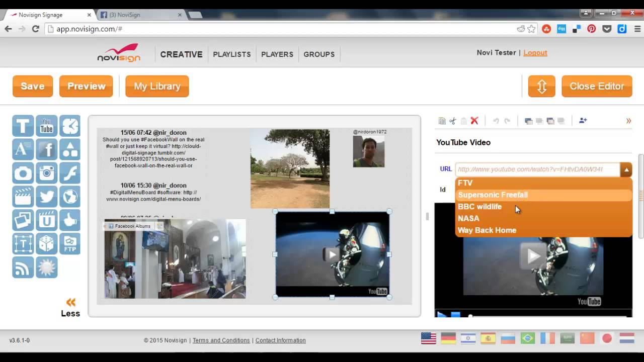Screen dimensions: 644x362
Task: Click the YouTube URL input field
Action: point(538,169)
